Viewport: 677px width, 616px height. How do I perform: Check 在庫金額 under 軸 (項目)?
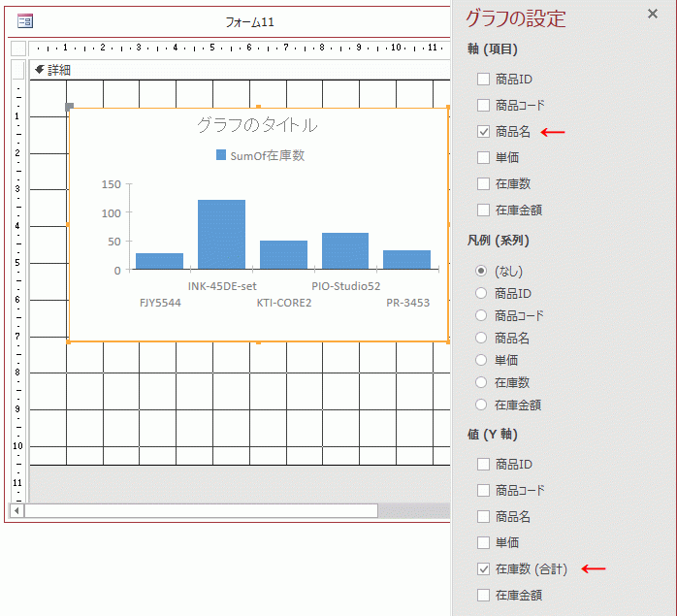[483, 210]
